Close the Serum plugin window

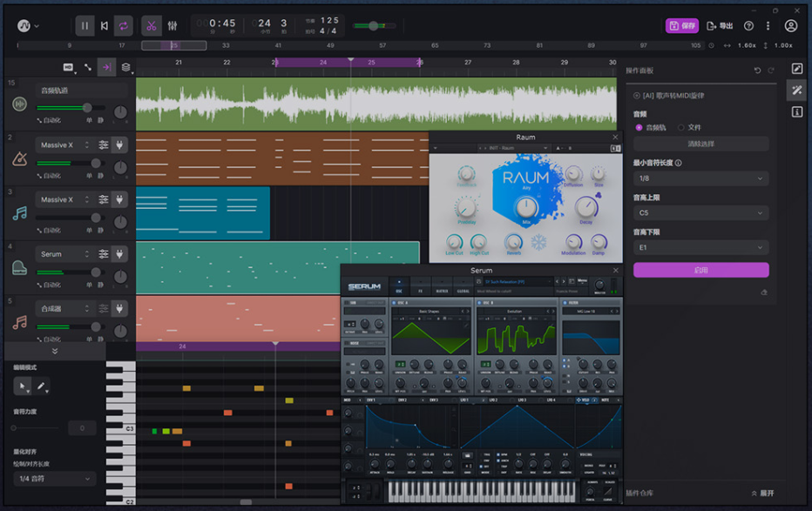[x=616, y=271]
